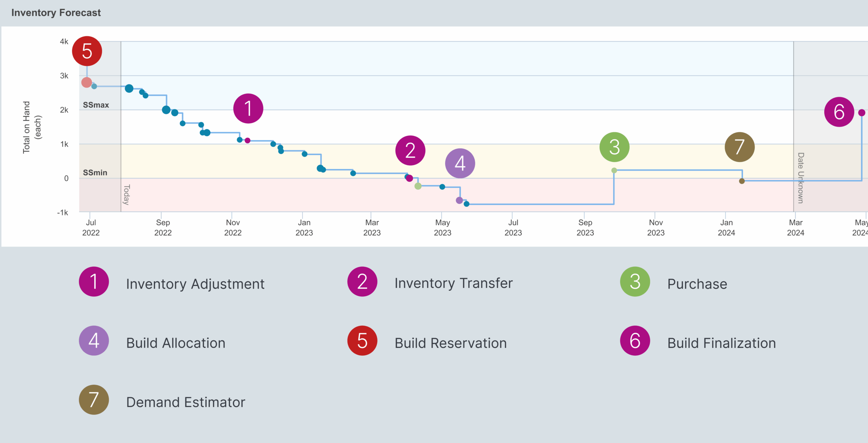Click legend circle 3 next to Purchase

635,281
